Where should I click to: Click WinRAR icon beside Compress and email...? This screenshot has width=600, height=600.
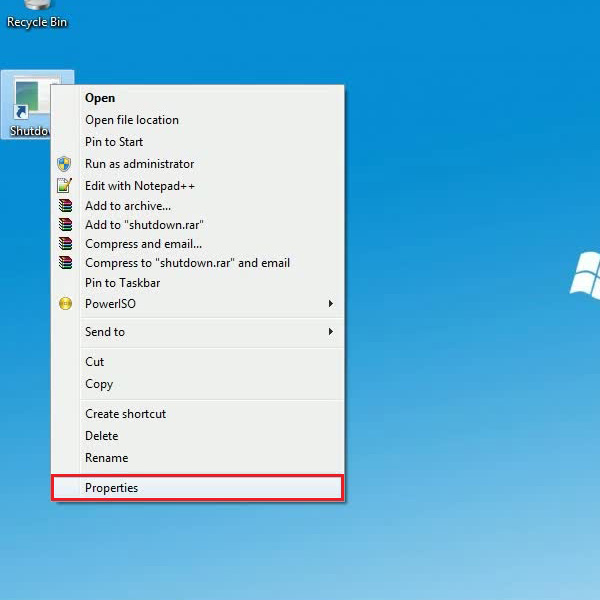65,244
